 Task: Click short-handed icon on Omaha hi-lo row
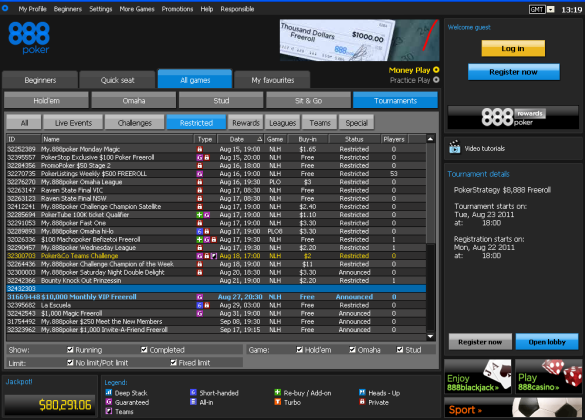(200, 231)
